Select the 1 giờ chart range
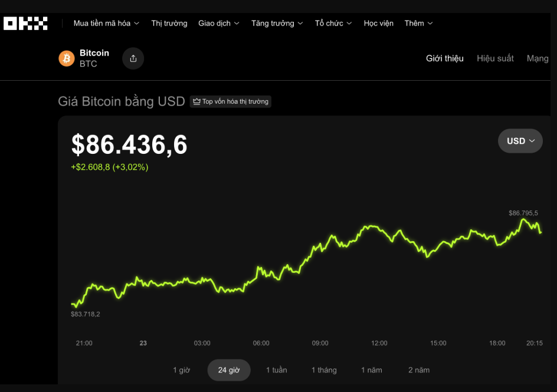557x392 pixels. point(182,370)
